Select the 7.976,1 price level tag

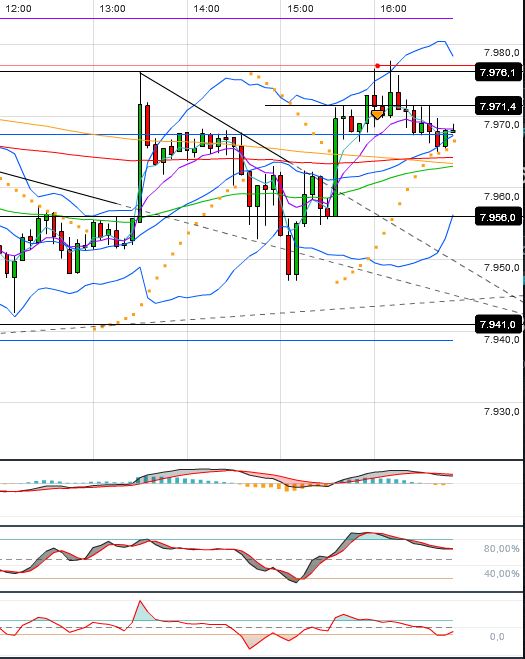pos(498,72)
